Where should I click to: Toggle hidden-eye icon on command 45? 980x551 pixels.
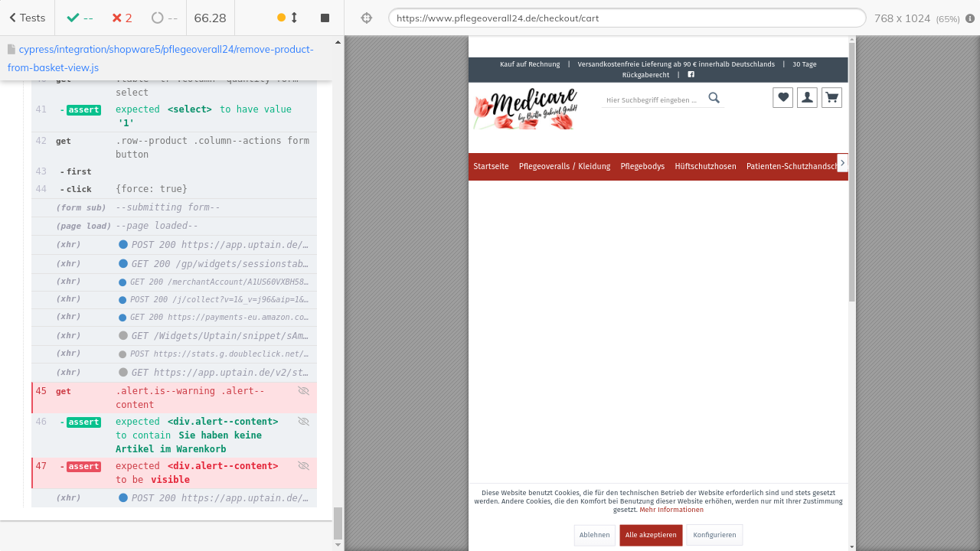click(303, 391)
